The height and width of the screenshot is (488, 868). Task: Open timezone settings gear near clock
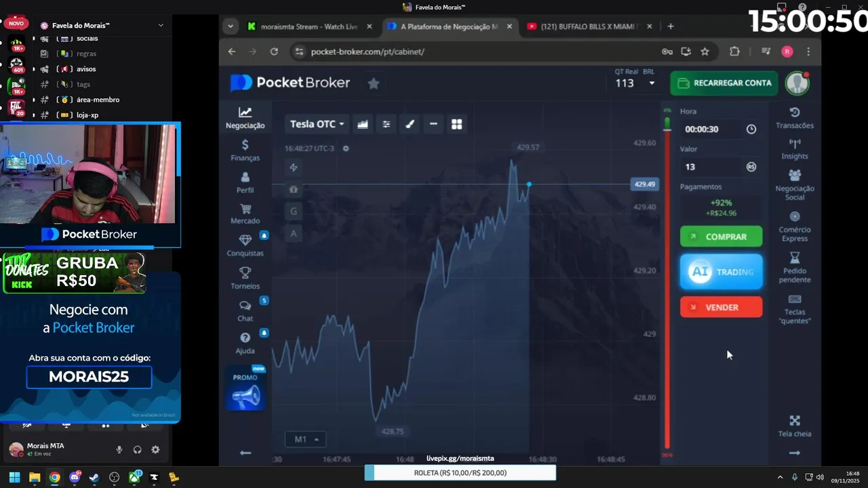[x=346, y=148]
